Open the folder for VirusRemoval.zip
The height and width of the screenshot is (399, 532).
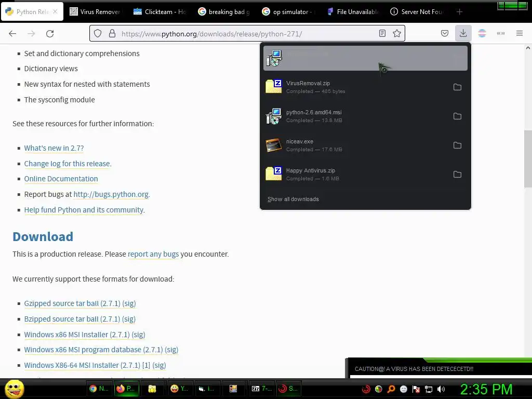pos(457,87)
